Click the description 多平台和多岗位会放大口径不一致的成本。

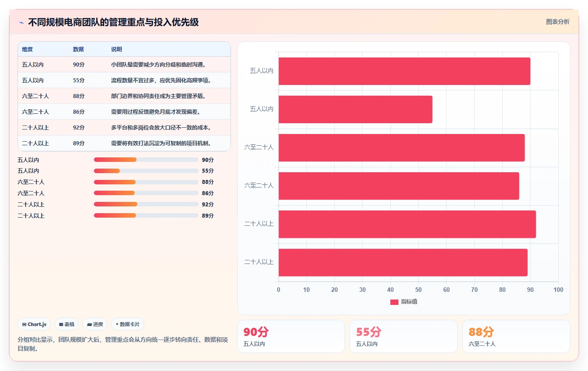[161, 128]
